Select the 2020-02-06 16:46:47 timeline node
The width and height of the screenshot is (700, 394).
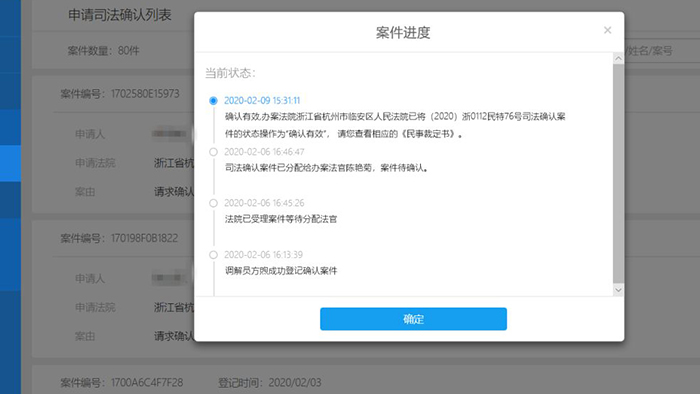click(x=213, y=152)
